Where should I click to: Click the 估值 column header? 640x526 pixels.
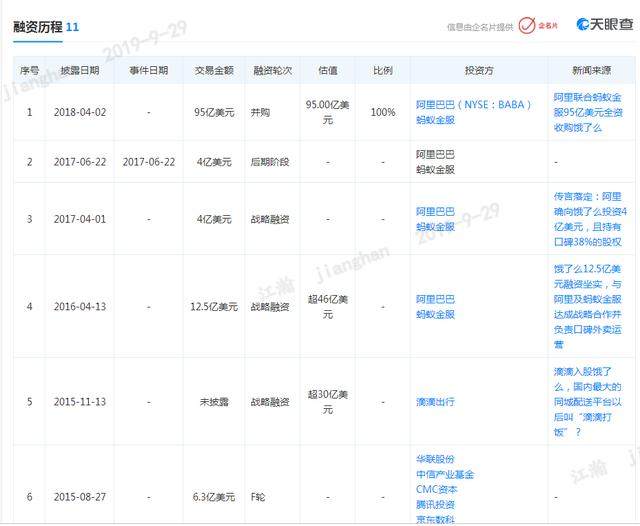tap(328, 70)
